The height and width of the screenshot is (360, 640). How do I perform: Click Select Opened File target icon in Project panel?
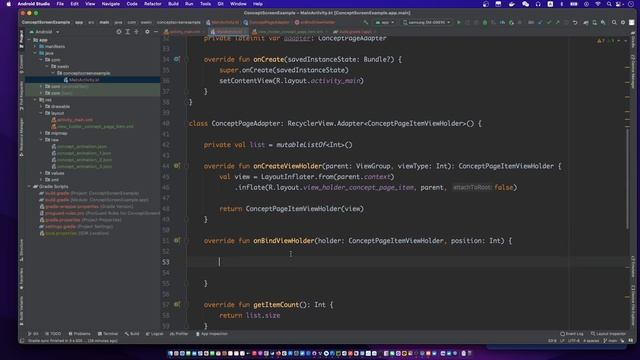(x=119, y=31)
